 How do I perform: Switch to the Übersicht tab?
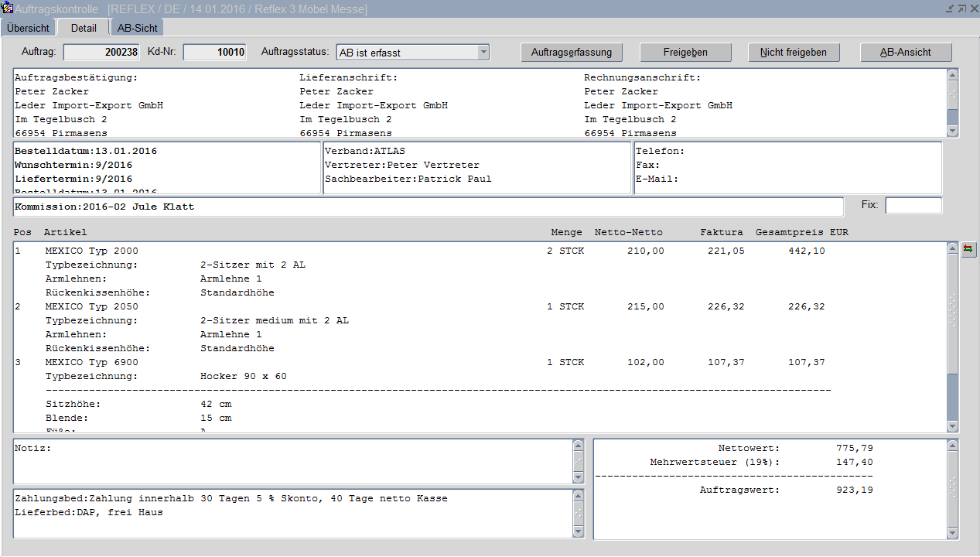[x=29, y=28]
